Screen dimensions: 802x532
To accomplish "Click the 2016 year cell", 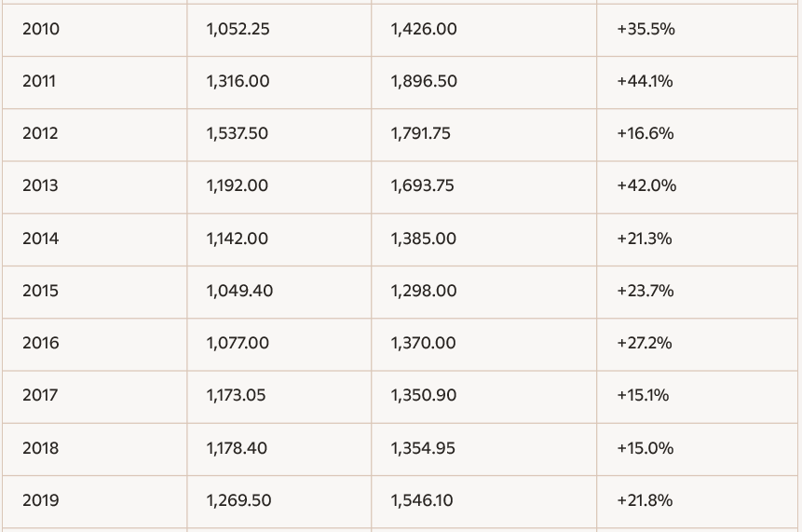I will point(40,343).
